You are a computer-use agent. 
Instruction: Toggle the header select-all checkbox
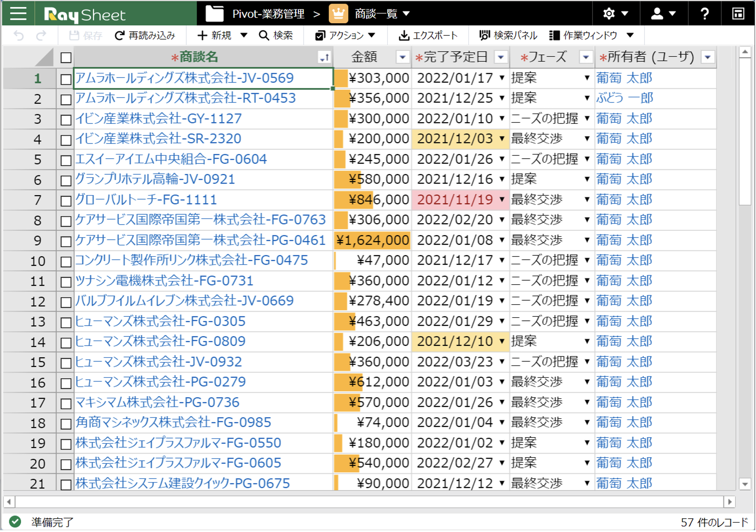pyautogui.click(x=66, y=57)
